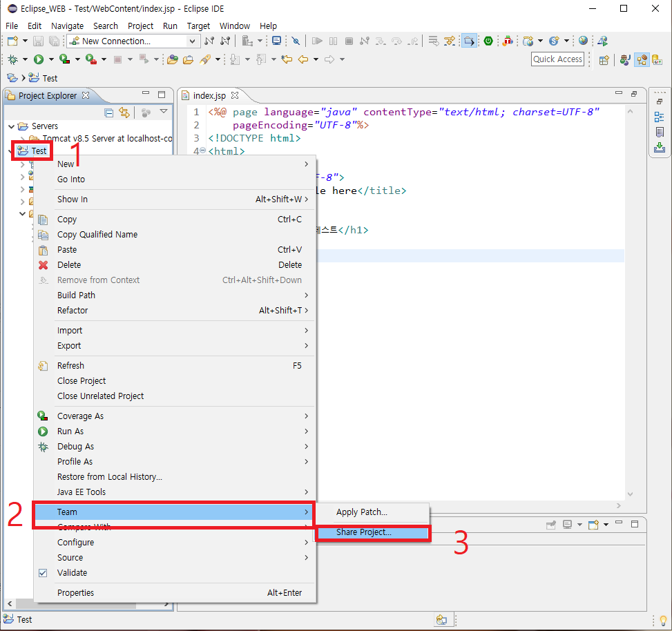Open the Navigate menu
Viewport: 672px width, 631px height.
click(x=67, y=26)
